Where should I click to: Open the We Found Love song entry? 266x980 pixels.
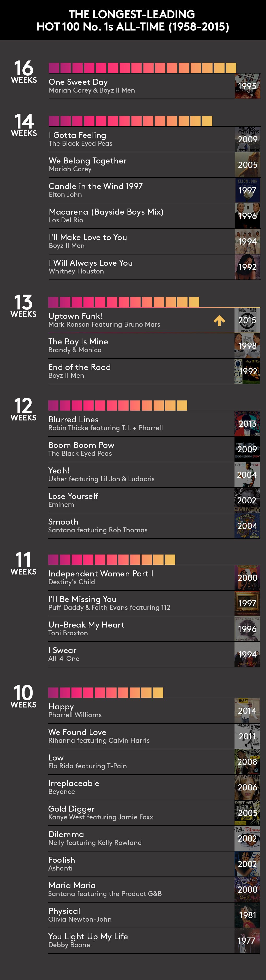click(154, 736)
